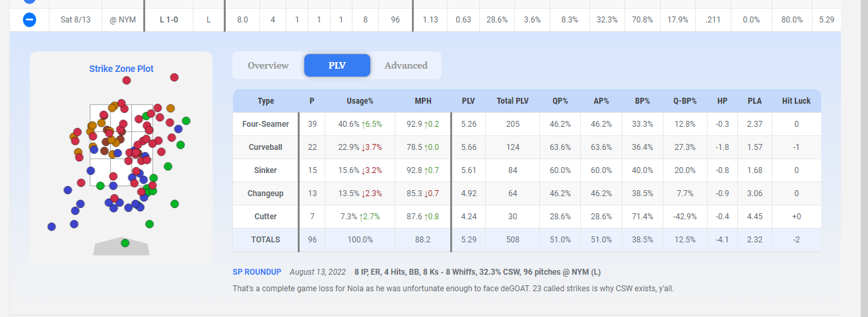Click the green pitch dot on home plate

click(125, 243)
